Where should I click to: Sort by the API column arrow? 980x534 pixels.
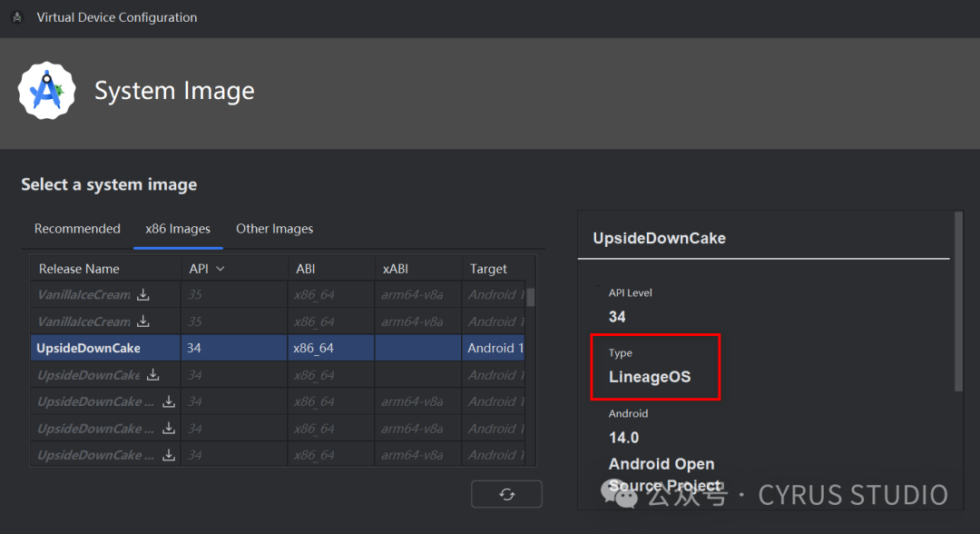220,269
